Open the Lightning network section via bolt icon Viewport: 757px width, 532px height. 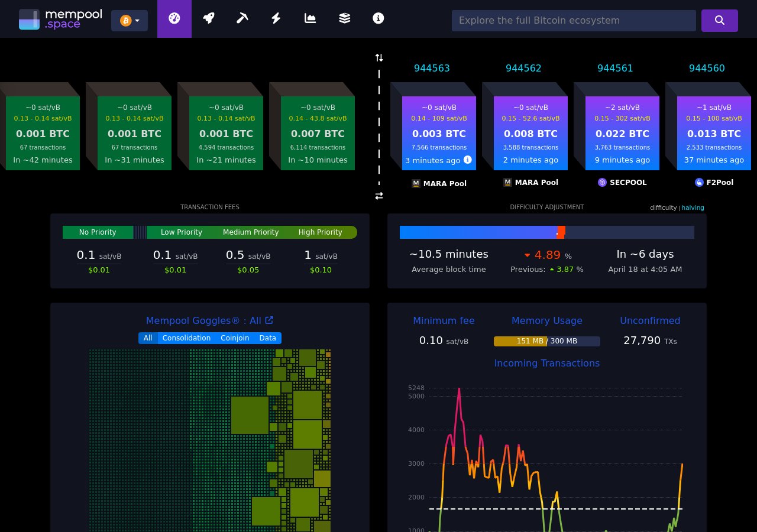276,18
